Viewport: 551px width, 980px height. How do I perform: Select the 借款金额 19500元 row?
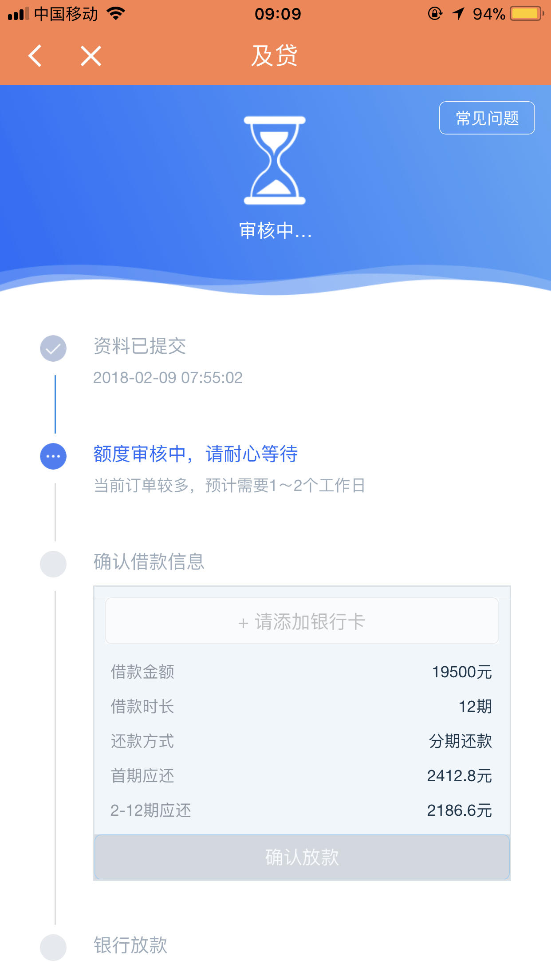coord(302,672)
